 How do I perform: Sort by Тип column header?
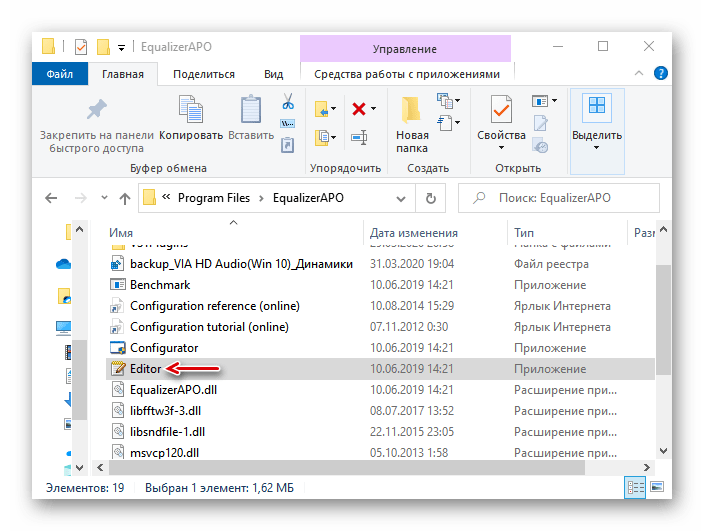point(524,233)
